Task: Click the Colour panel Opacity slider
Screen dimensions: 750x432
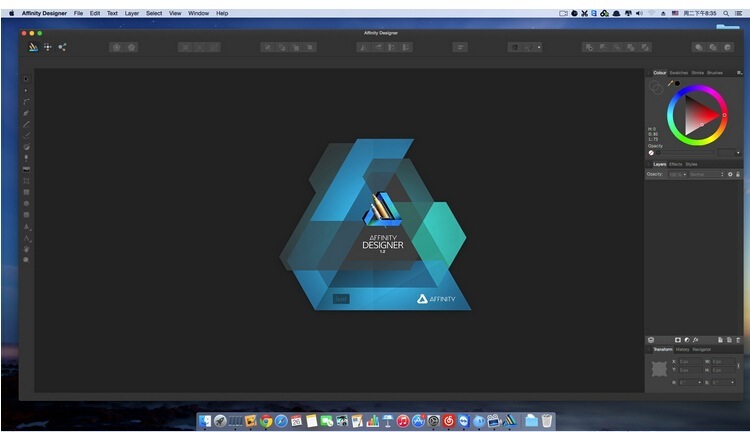Action: tap(686, 153)
